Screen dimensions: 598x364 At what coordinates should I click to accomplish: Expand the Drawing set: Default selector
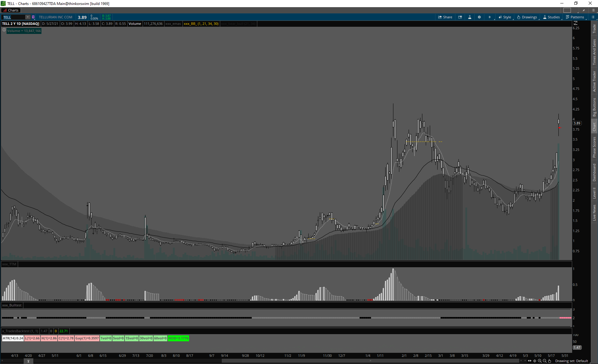(x=571, y=361)
